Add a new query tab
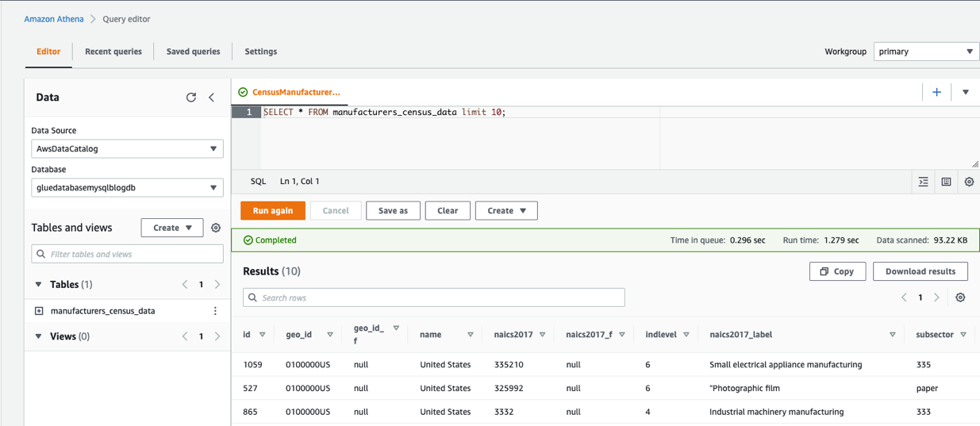Screen dimensions: 980x426 pyautogui.click(x=936, y=92)
